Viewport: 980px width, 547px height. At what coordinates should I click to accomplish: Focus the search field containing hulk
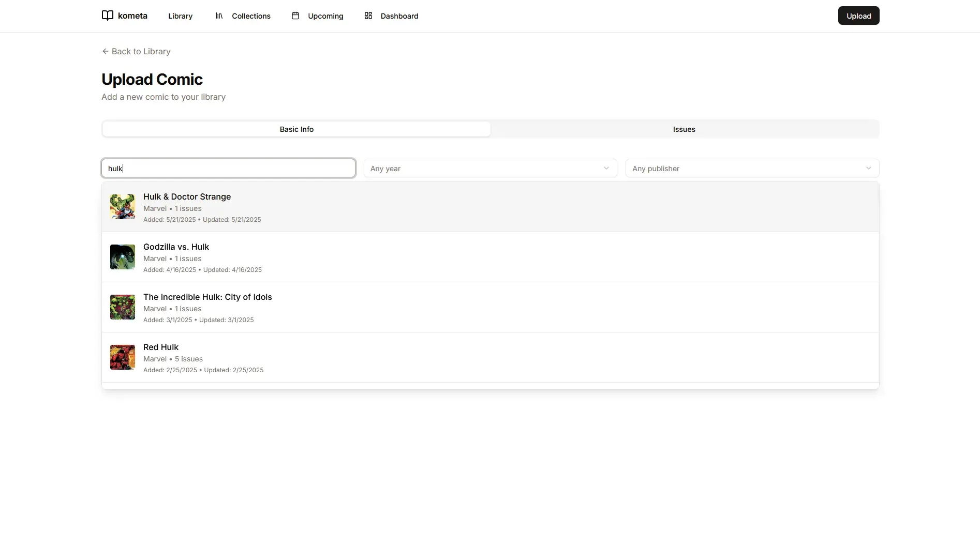pyautogui.click(x=228, y=169)
